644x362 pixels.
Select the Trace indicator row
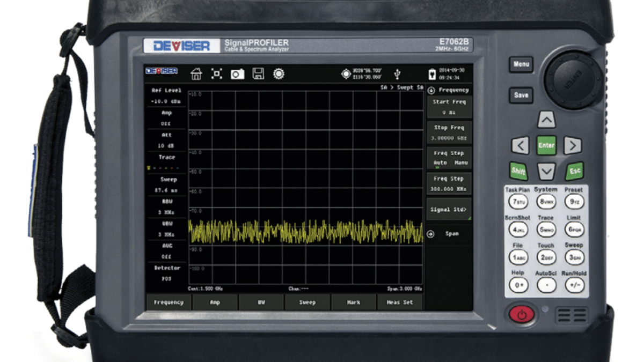click(166, 162)
